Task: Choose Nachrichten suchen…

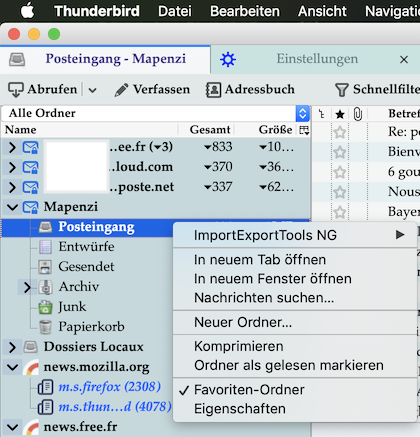Action: 295,298
